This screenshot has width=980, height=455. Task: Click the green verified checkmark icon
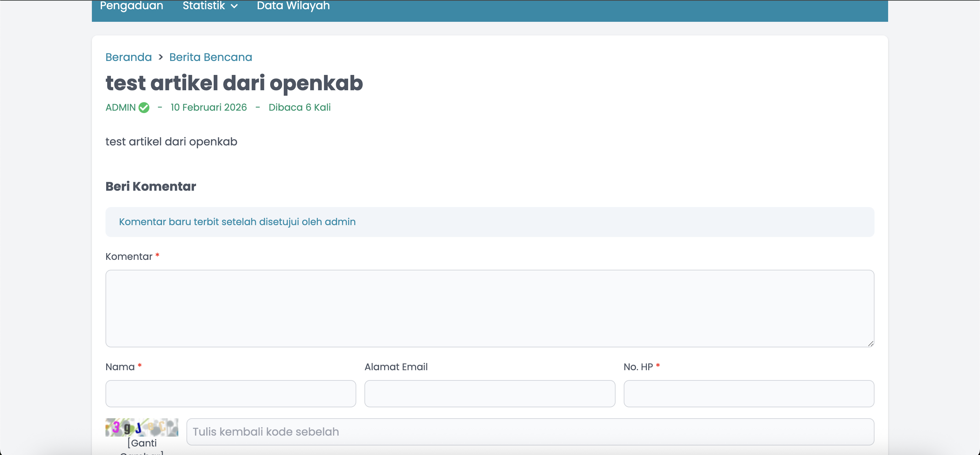pyautogui.click(x=144, y=108)
